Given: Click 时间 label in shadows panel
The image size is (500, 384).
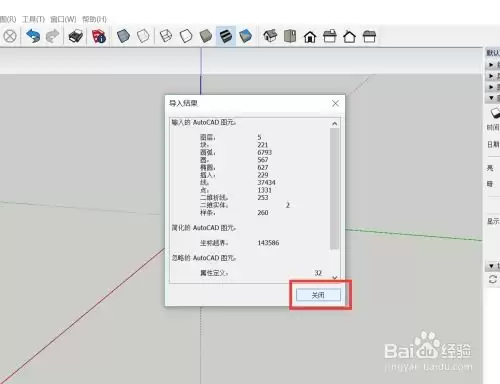Looking at the screenshot, I should pyautogui.click(x=493, y=127).
